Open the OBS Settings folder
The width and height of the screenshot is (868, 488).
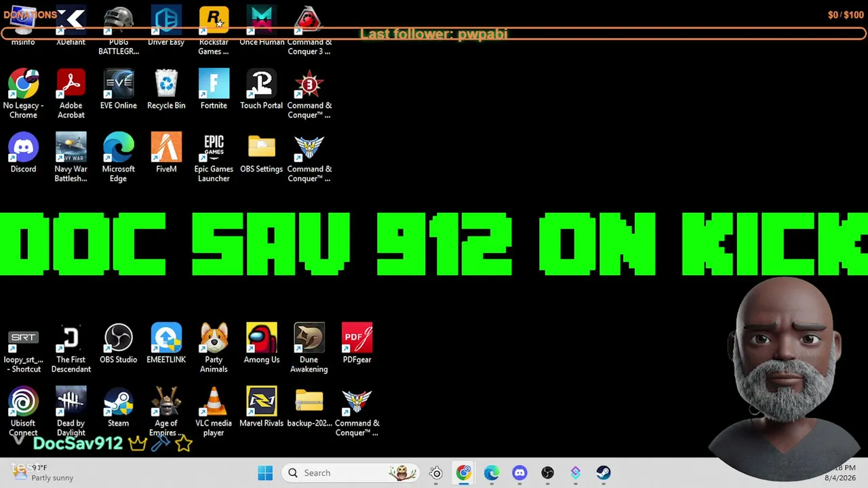coord(261,153)
